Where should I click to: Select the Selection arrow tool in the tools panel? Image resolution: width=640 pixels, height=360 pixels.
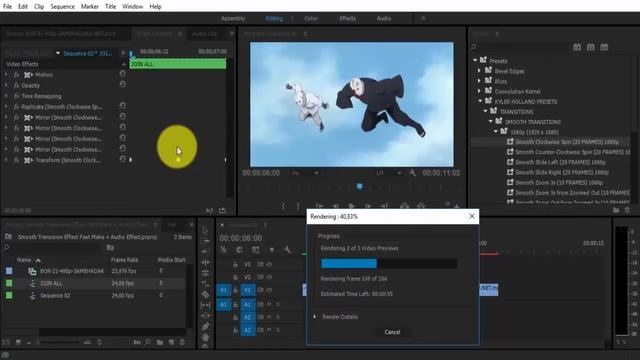(205, 230)
